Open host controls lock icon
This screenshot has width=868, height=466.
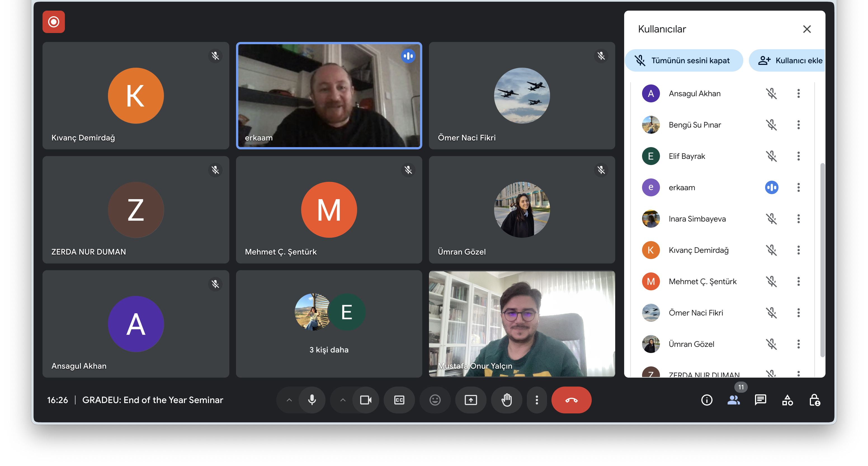tap(814, 400)
